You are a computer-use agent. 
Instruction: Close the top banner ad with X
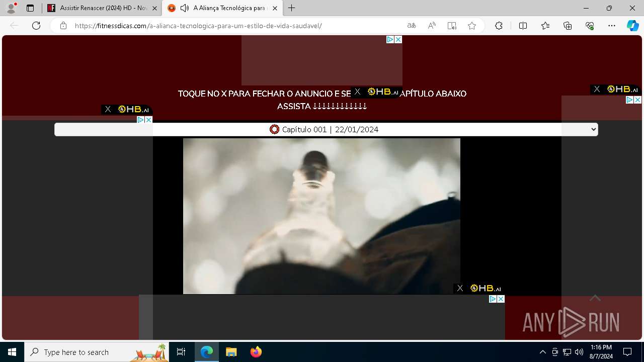point(398,39)
